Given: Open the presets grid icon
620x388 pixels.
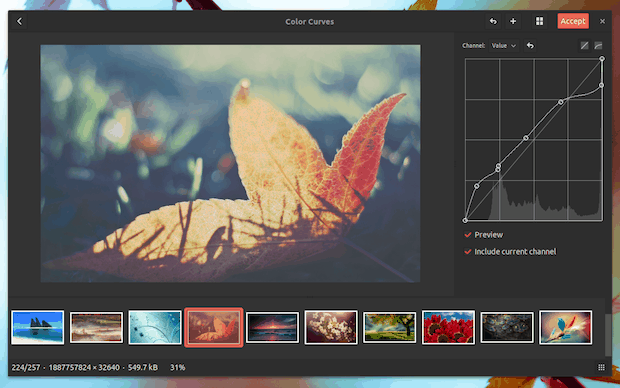Looking at the screenshot, I should click(539, 21).
